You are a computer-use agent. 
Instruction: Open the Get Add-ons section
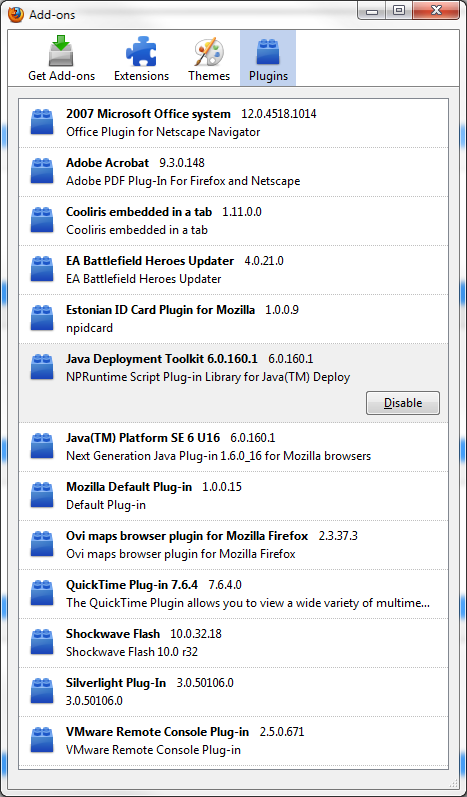(61, 58)
